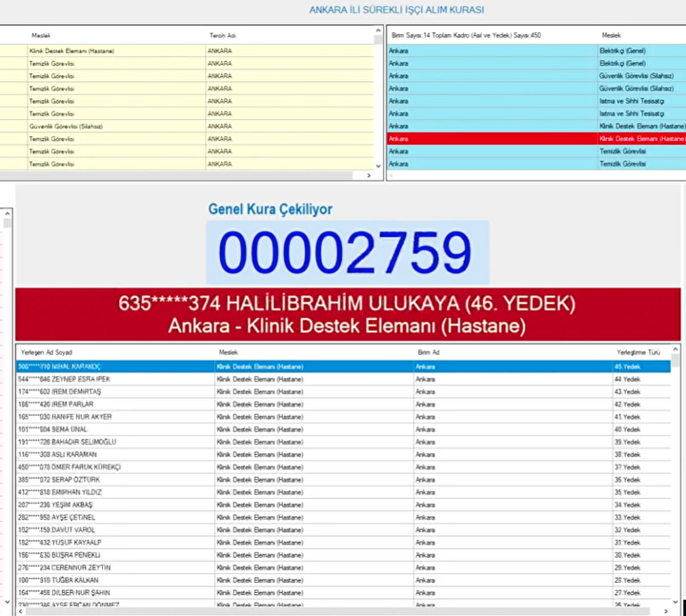The image size is (686, 616).
Task: Click Meslek header in the blue units table
Action: pos(611,35)
